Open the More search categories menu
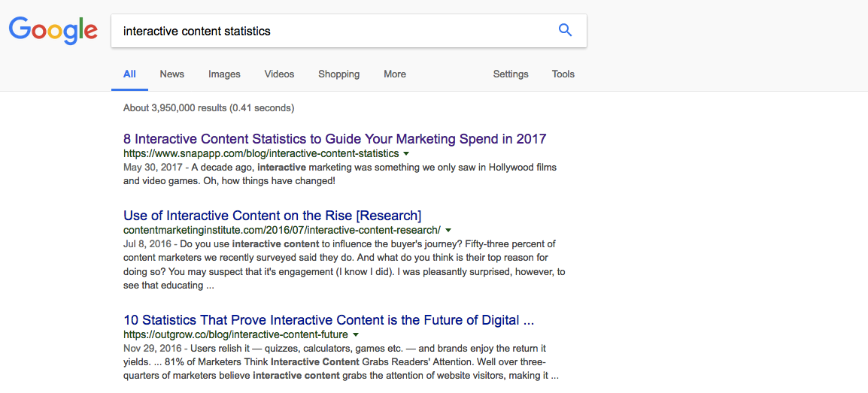 pos(395,74)
